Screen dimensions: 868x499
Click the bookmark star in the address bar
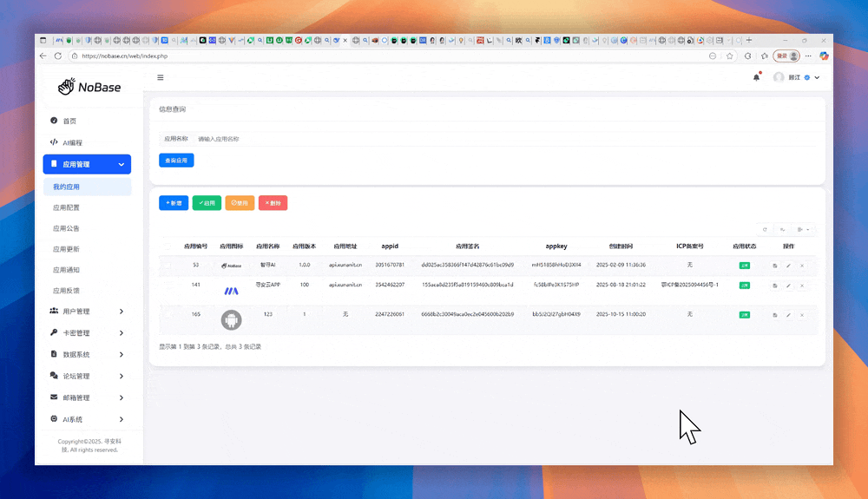(730, 56)
